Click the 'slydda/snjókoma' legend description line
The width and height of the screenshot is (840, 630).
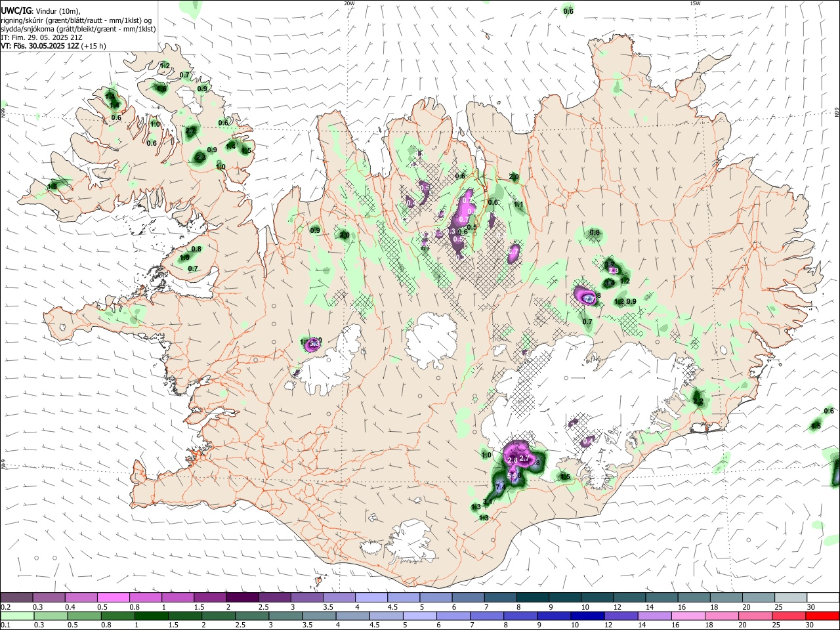click(78, 29)
